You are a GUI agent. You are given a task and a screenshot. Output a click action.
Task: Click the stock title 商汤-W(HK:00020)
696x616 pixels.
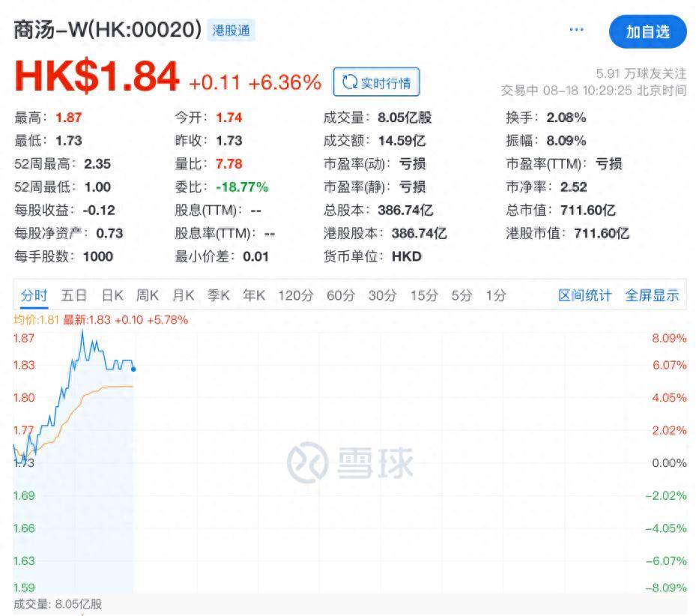tap(107, 30)
